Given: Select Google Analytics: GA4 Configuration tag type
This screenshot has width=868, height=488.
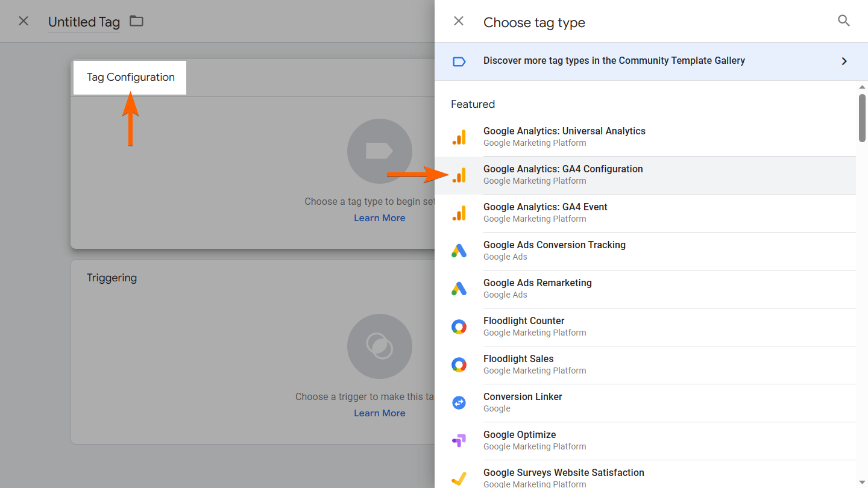Looking at the screenshot, I should coord(563,175).
